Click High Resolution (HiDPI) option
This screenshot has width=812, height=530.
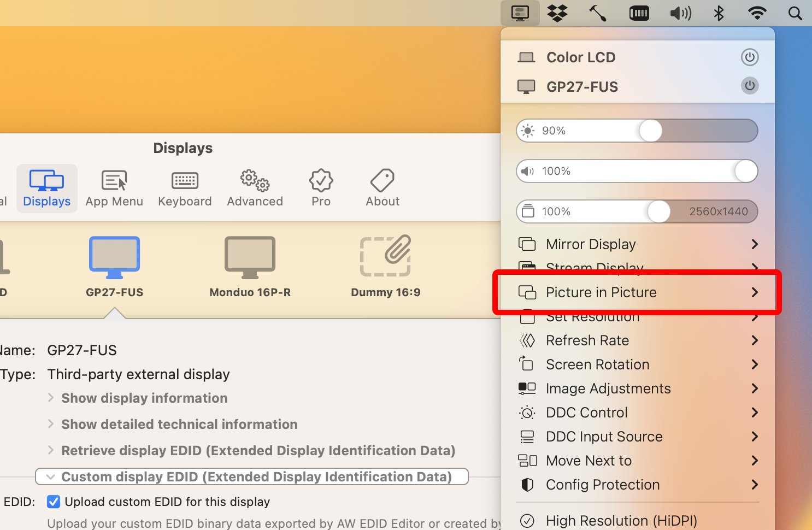(x=621, y=520)
